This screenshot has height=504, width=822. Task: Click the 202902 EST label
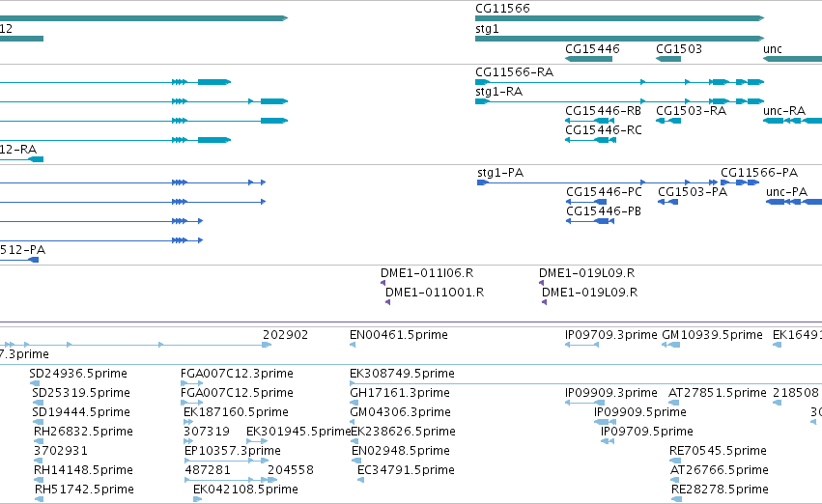[x=286, y=335]
